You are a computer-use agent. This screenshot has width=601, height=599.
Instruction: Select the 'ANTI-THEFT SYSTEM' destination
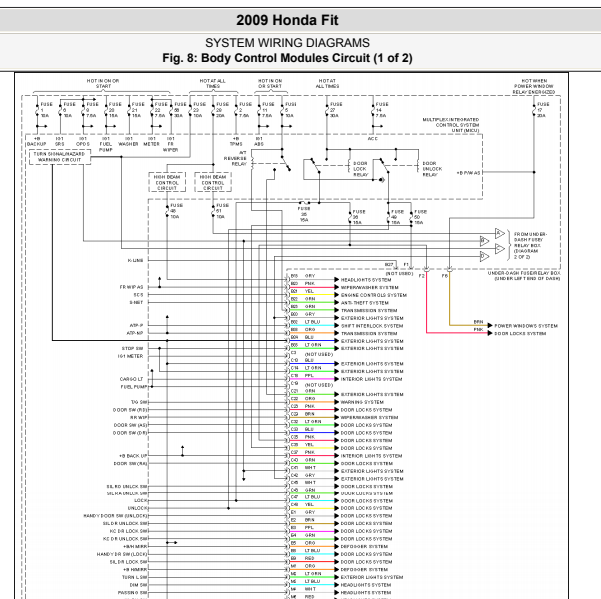coord(365,303)
